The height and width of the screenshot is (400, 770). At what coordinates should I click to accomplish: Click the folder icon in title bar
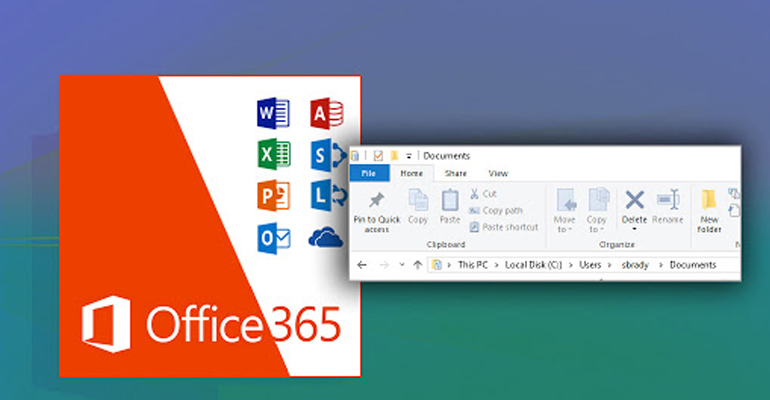pos(394,156)
